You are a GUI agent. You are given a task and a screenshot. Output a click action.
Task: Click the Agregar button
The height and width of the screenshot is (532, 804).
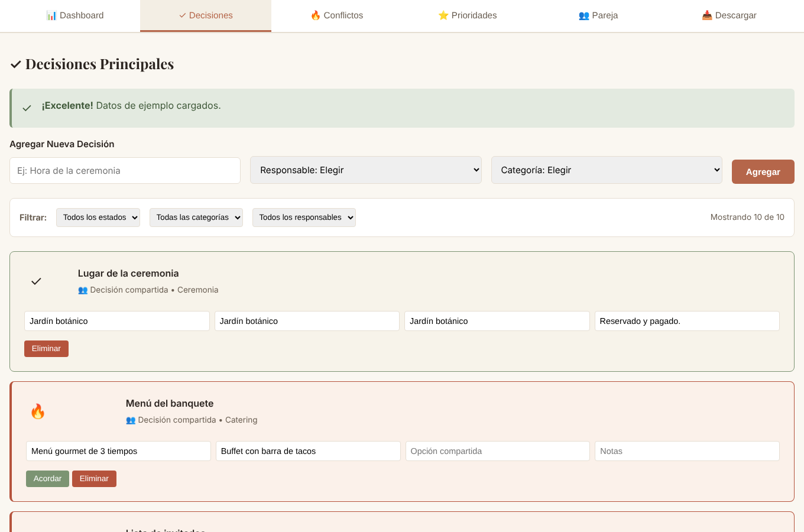click(x=763, y=171)
